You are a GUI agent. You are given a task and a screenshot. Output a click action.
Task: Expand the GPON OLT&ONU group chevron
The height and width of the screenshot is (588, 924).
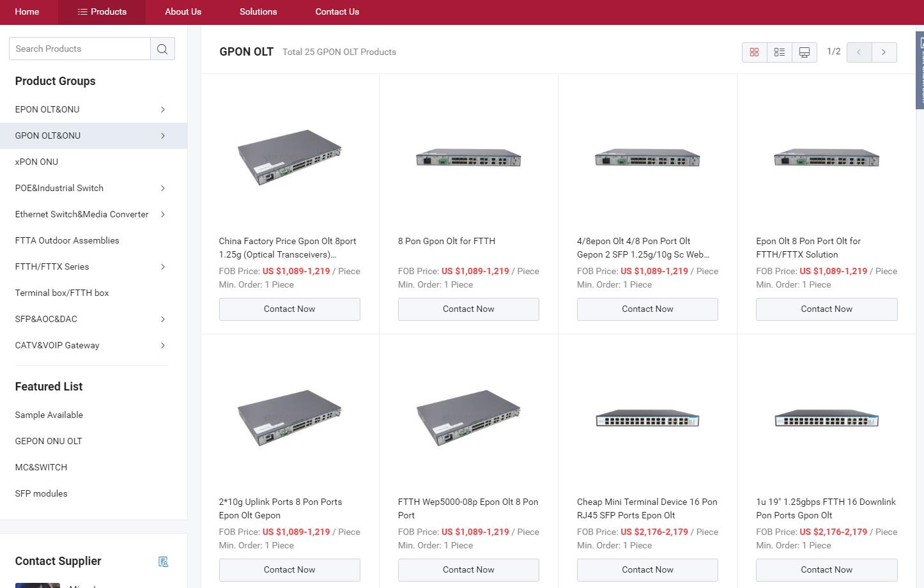163,135
